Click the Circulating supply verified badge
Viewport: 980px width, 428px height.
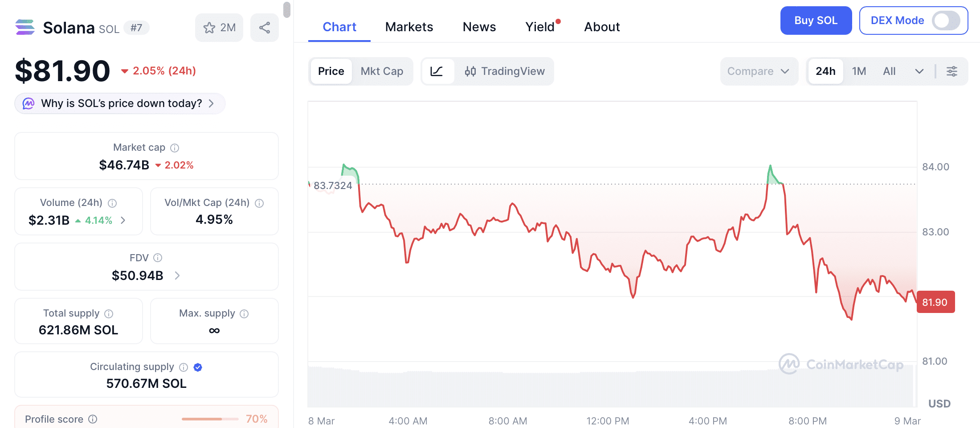tap(198, 367)
